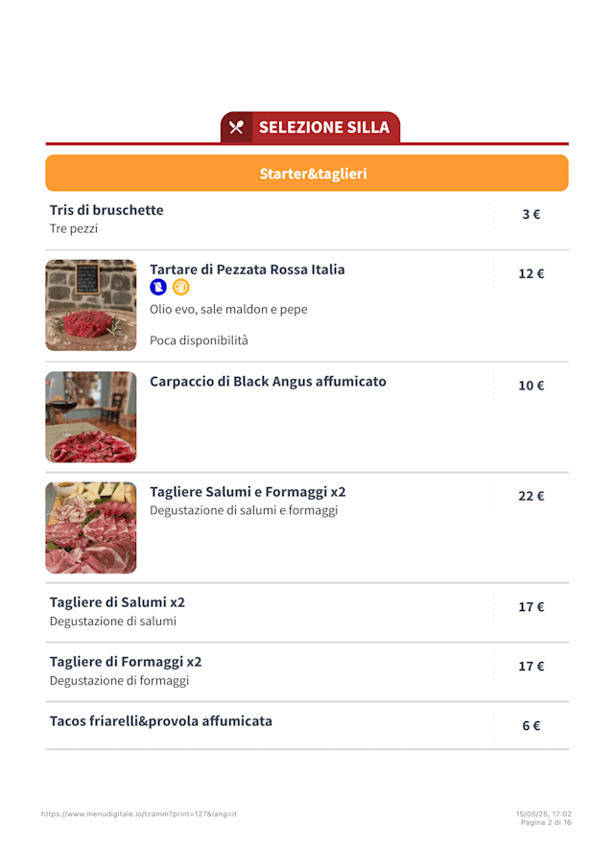Select the Tagliere di Salumi x2 item

(x=117, y=602)
